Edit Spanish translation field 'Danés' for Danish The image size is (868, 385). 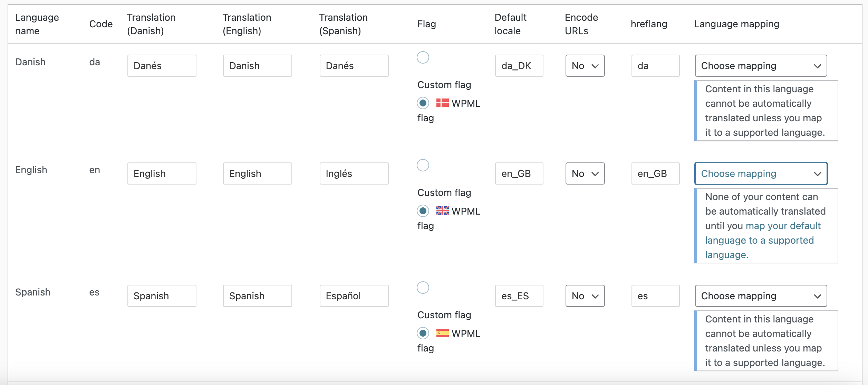pos(354,66)
